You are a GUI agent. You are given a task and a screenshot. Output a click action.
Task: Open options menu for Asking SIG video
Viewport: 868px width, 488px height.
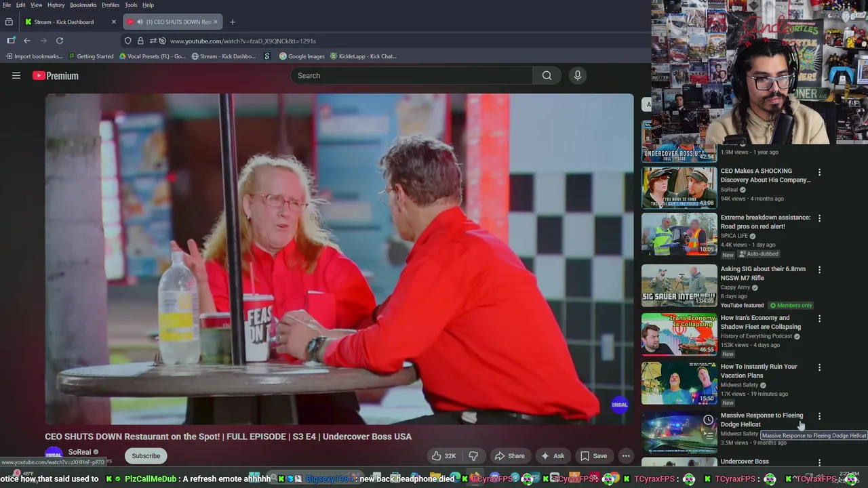(x=819, y=270)
